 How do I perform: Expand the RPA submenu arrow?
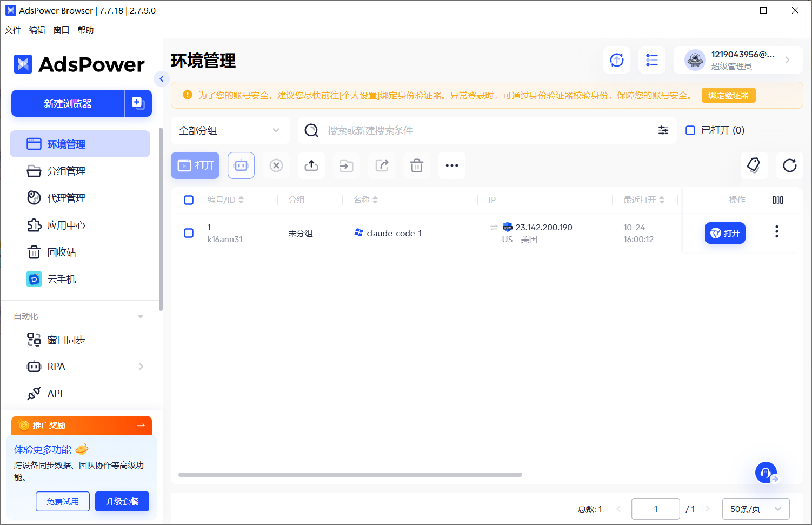pos(141,367)
